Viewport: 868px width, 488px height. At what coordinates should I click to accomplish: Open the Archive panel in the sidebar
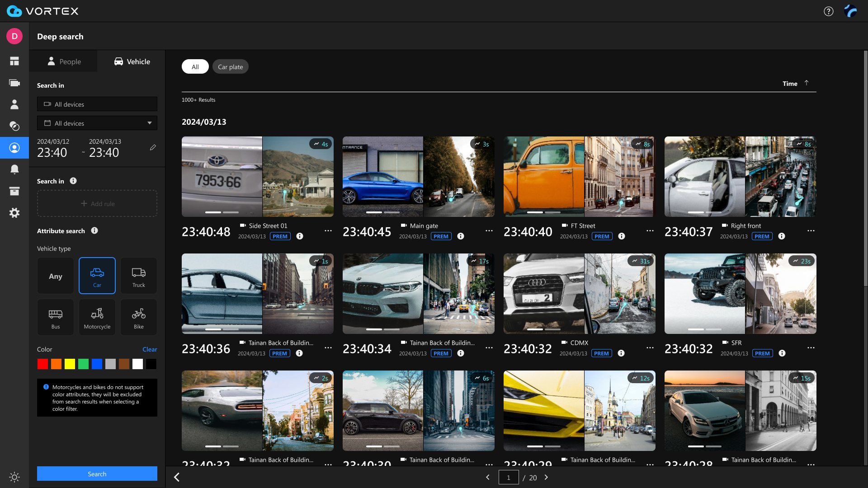[x=14, y=191]
